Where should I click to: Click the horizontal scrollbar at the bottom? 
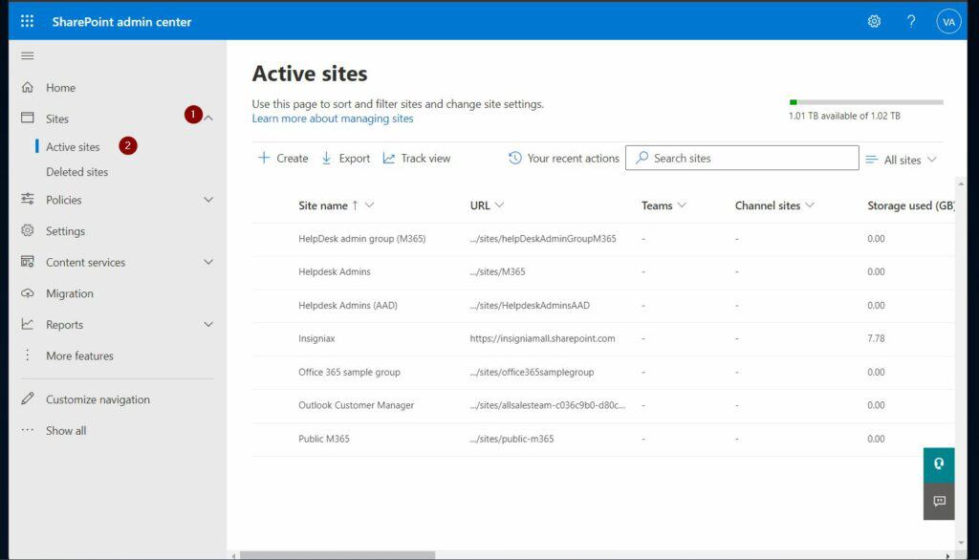coord(337,554)
